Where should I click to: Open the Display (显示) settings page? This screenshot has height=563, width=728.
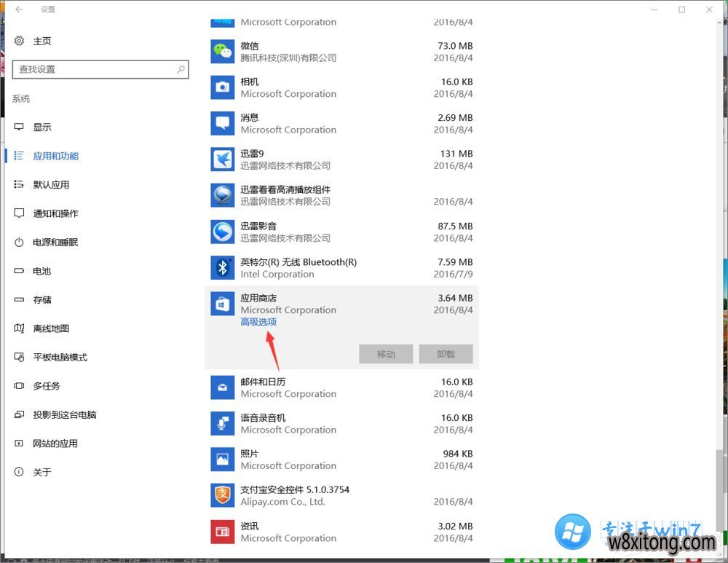point(42,127)
